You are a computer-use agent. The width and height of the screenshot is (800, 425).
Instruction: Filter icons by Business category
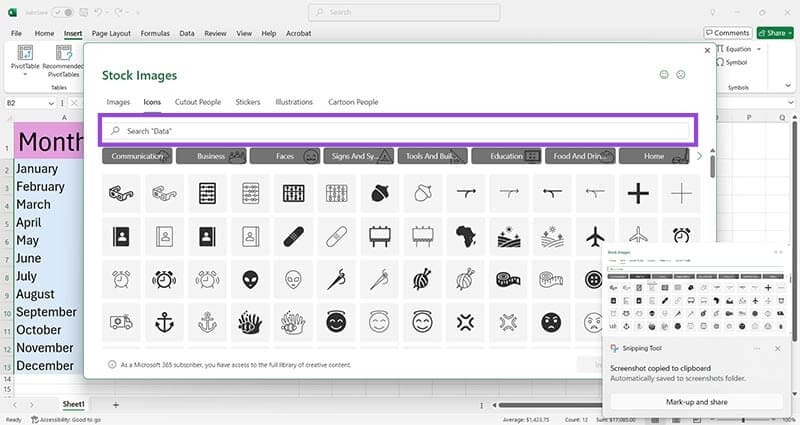click(x=211, y=156)
